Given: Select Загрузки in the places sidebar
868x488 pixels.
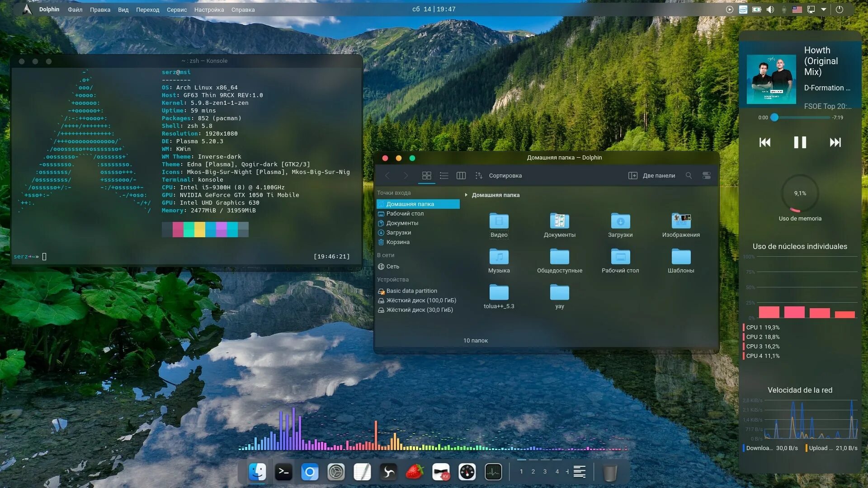Looking at the screenshot, I should (398, 233).
